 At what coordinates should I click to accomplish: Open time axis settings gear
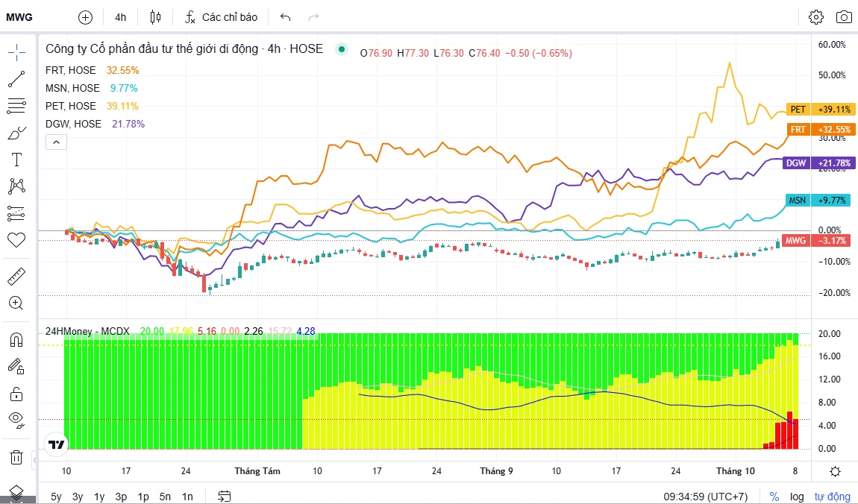(x=835, y=471)
